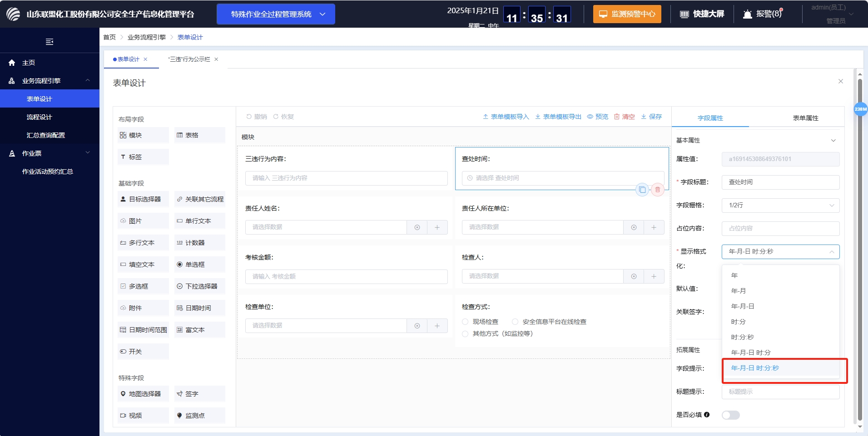Toggle the 是否必填 switch
Screen dimensions: 868x436
[x=730, y=415]
